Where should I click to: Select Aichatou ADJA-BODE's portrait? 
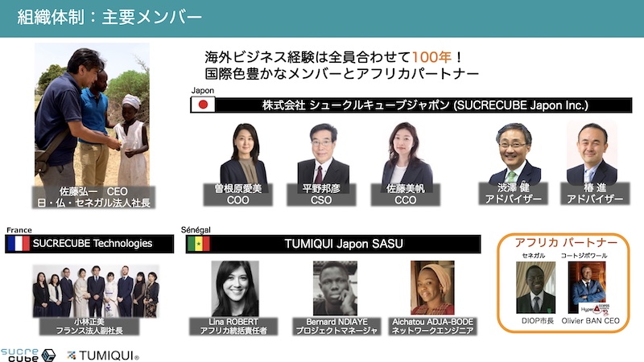[x=432, y=288]
